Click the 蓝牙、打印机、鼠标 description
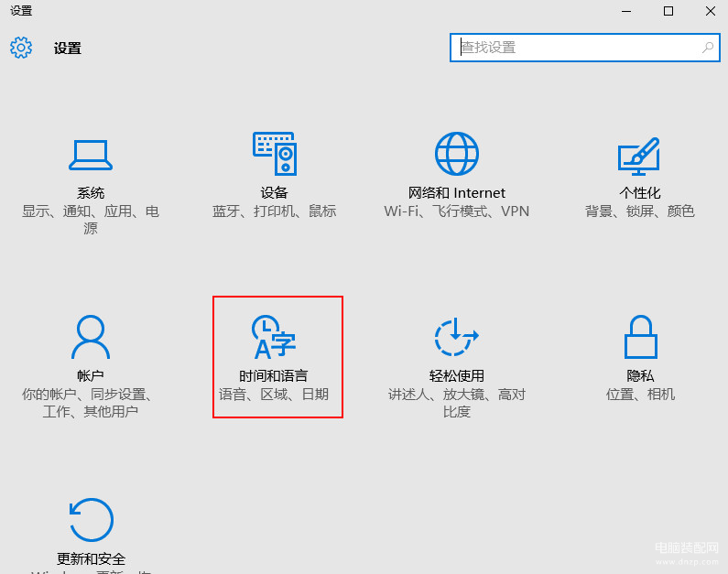The width and height of the screenshot is (728, 574). (x=275, y=211)
